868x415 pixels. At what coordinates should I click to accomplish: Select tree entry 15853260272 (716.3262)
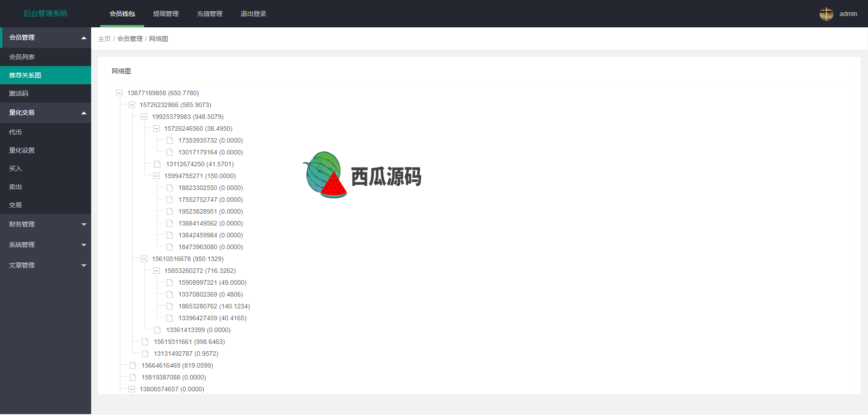[x=200, y=271]
